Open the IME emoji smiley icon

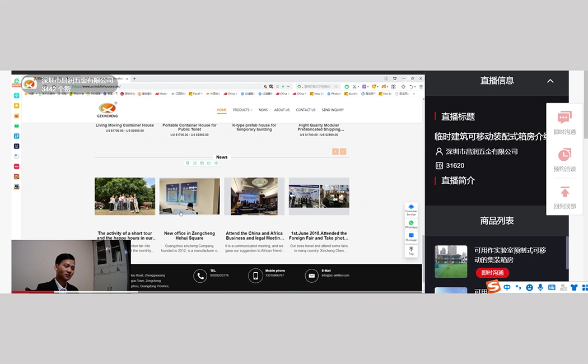coord(530,287)
